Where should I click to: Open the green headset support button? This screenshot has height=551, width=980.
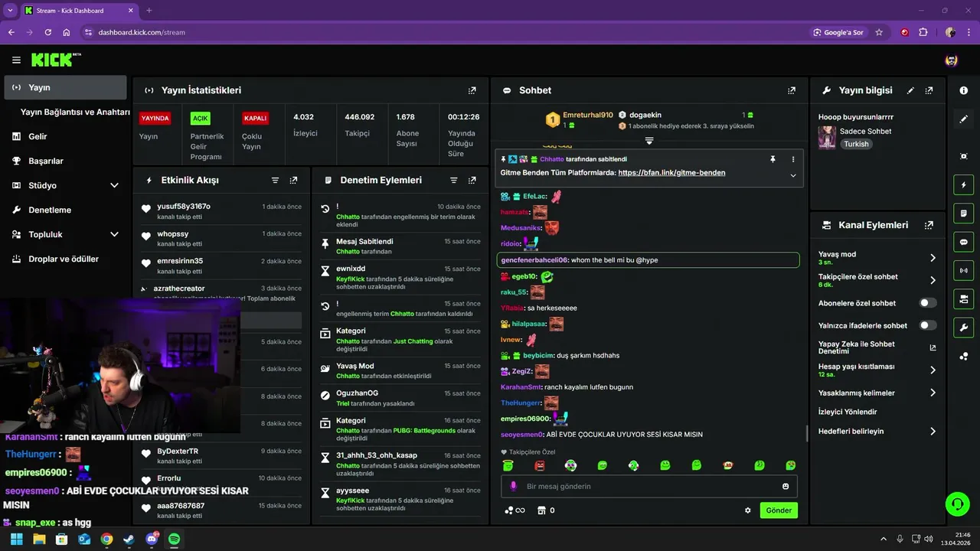pos(957,504)
